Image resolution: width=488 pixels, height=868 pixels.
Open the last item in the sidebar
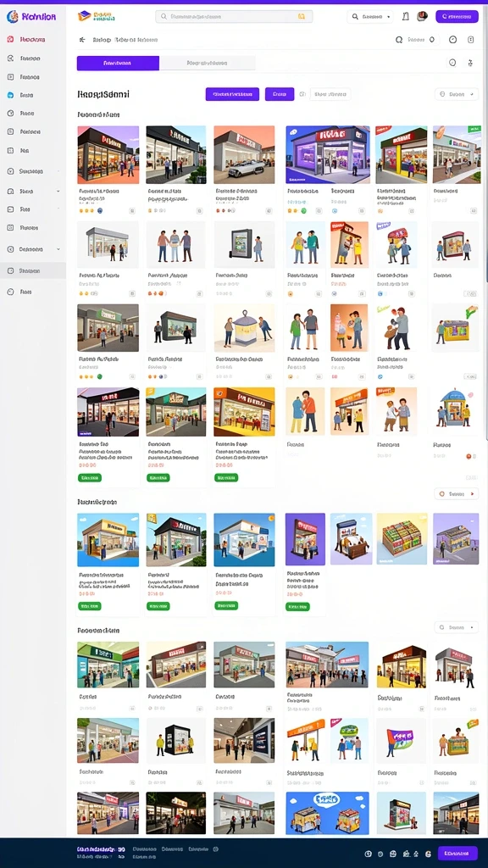tap(22, 292)
